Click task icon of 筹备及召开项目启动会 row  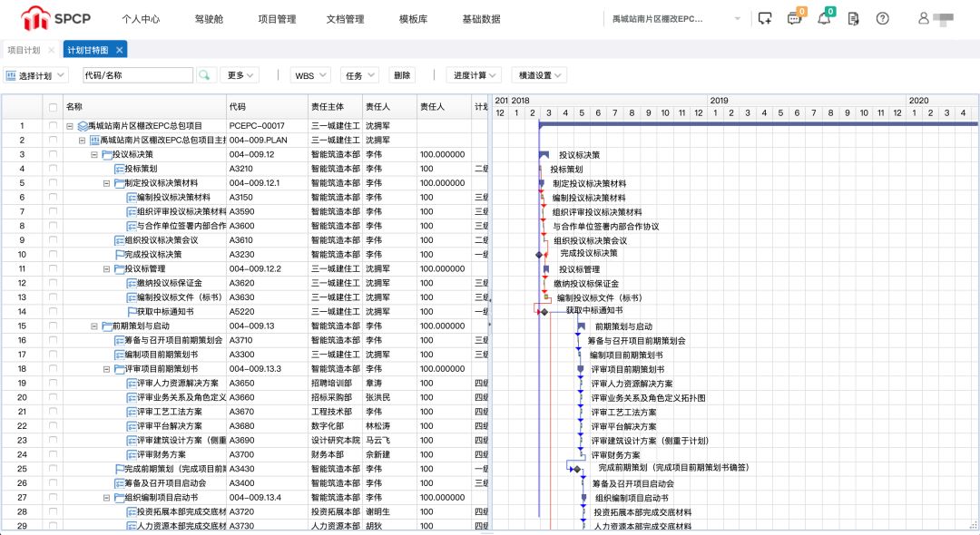coord(120,484)
